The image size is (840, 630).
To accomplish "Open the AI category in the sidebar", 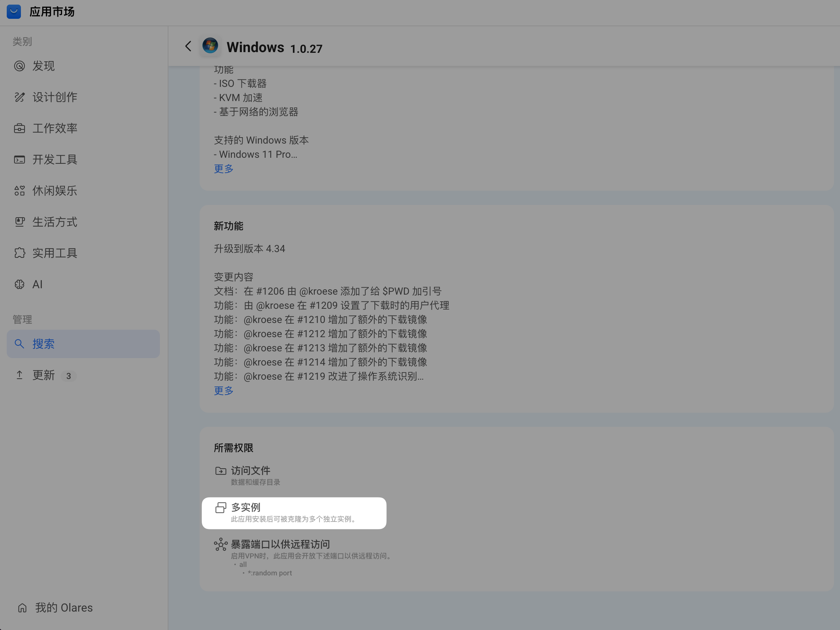I will [x=37, y=284].
